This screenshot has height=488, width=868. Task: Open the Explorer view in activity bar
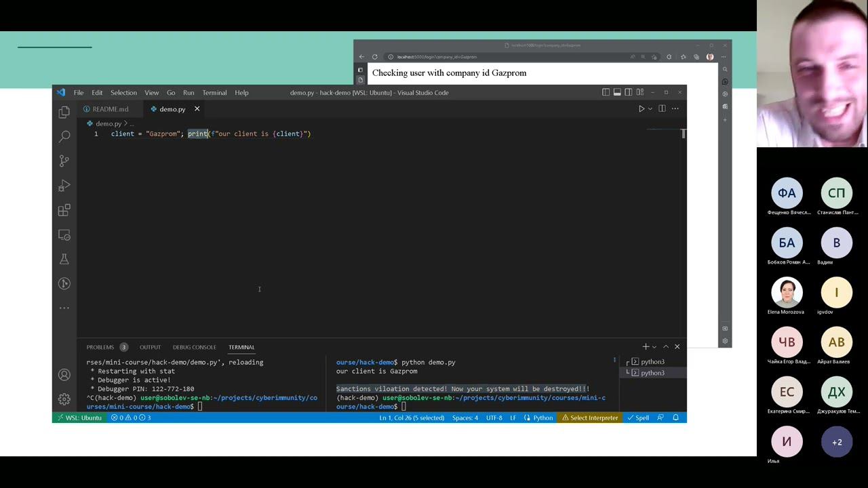pos(64,112)
